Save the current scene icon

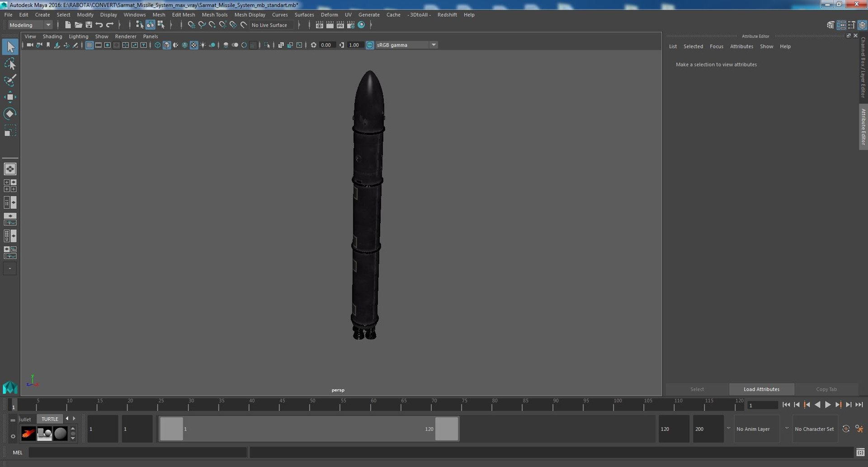click(x=89, y=25)
